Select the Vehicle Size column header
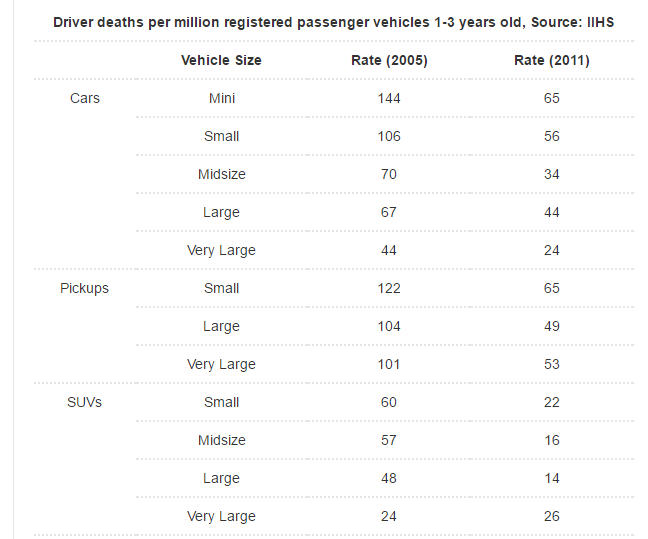The image size is (648, 539). pyautogui.click(x=221, y=60)
